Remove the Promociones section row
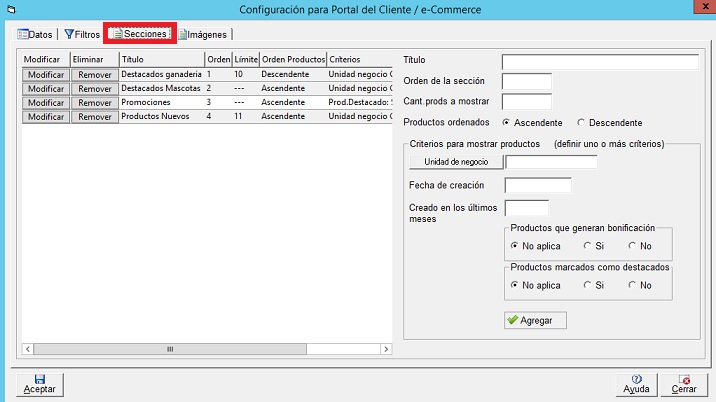 [x=94, y=102]
